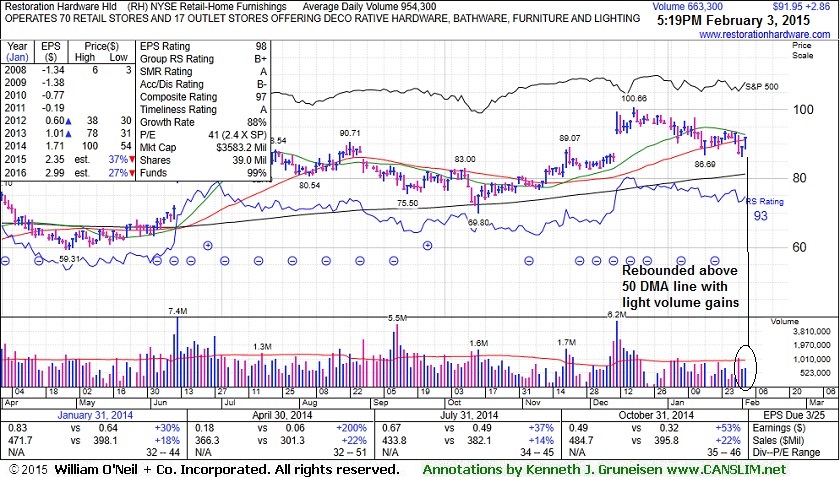This screenshot has width=840, height=477.
Task: Click the 2016 EPS estimate "2.99"
Action: [55, 173]
